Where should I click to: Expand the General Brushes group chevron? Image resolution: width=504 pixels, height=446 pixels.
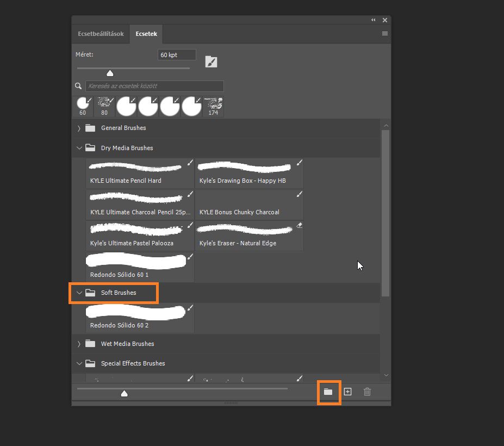(x=79, y=128)
